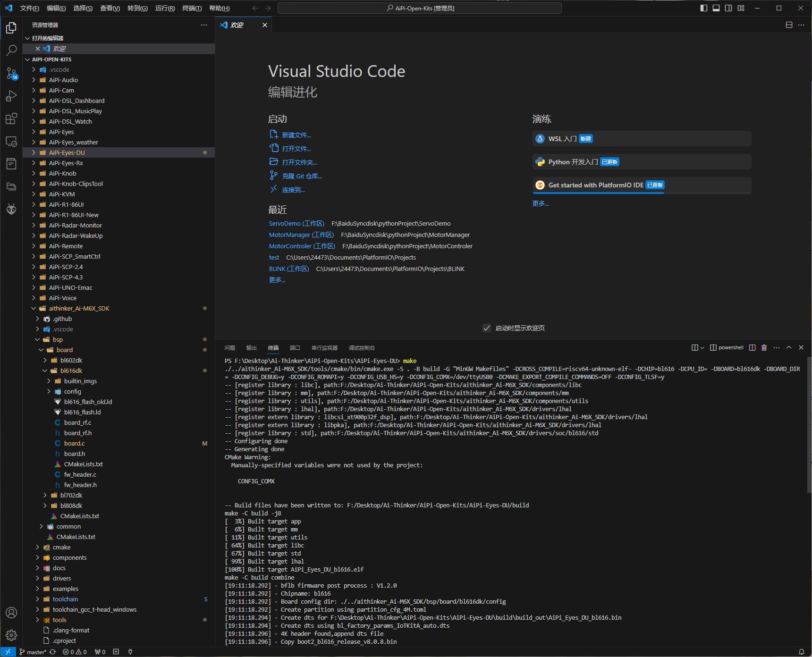Toggle primary side bar visibility
Screen dimensions: 812x657
(x=704, y=8)
